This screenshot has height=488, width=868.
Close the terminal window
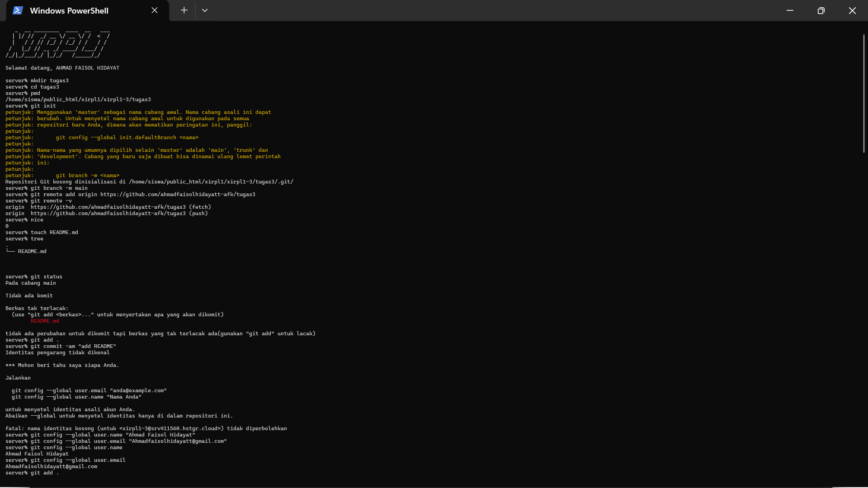point(852,10)
